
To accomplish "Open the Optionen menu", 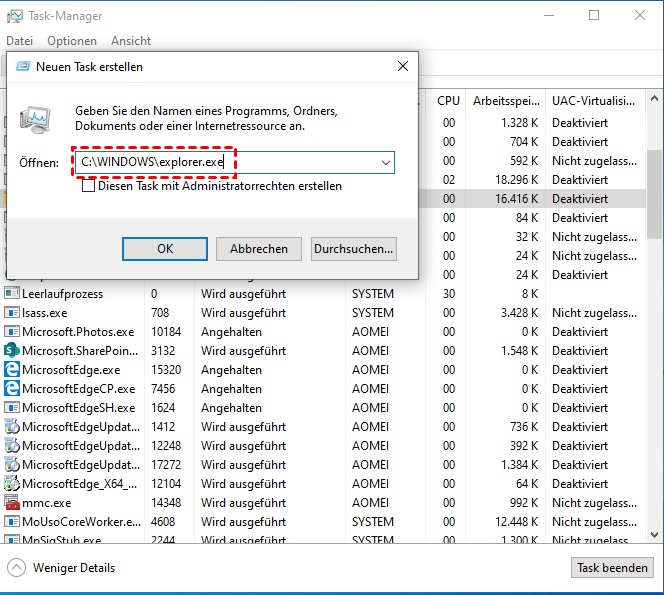I will coord(72,41).
